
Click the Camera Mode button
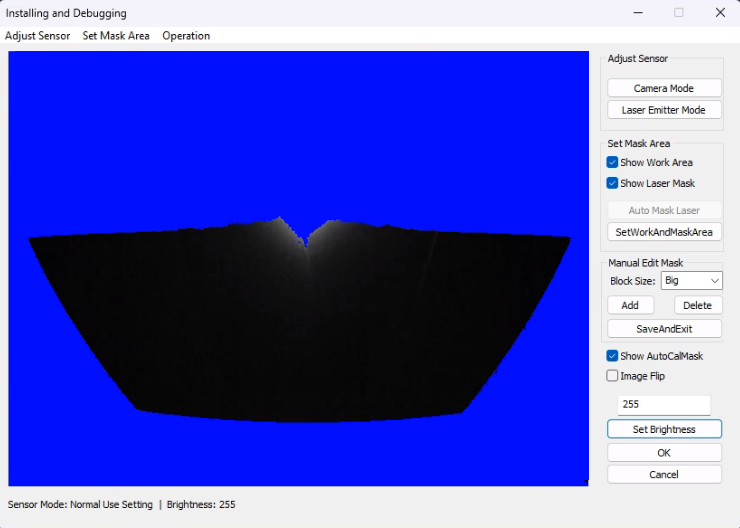(x=664, y=88)
